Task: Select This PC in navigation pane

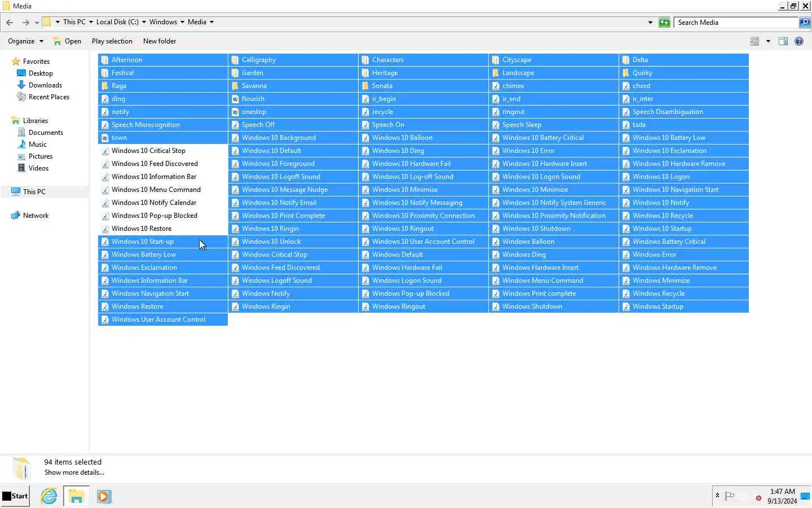Action: (x=34, y=192)
